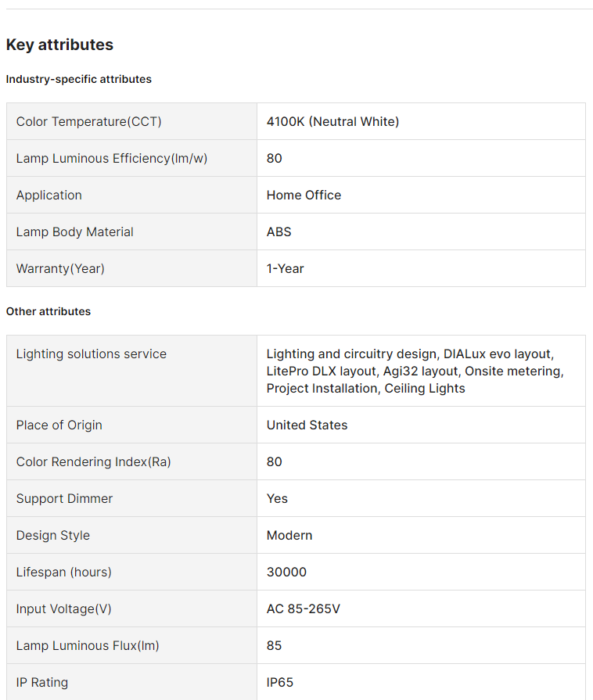Viewport: 593px width, 700px height.
Task: Select the Lighting solutions service label
Action: (92, 354)
